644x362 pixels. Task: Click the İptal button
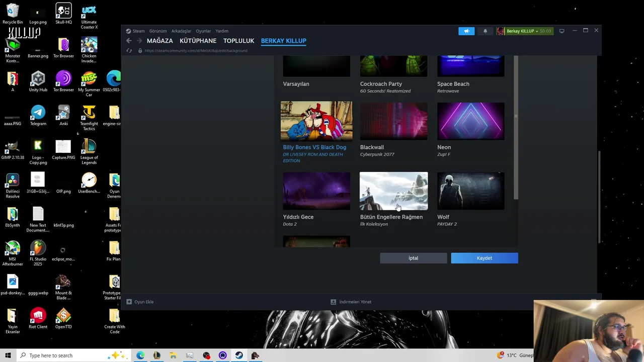click(413, 258)
